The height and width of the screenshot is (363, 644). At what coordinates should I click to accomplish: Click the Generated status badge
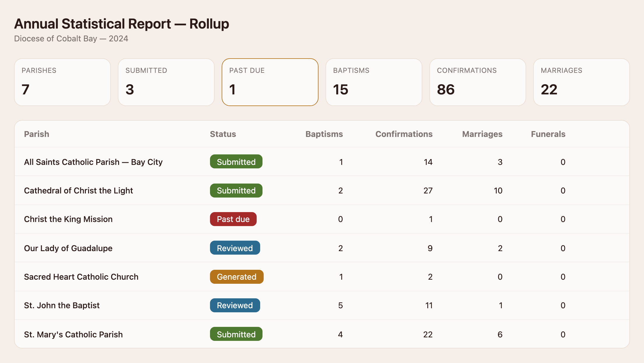pos(237,277)
